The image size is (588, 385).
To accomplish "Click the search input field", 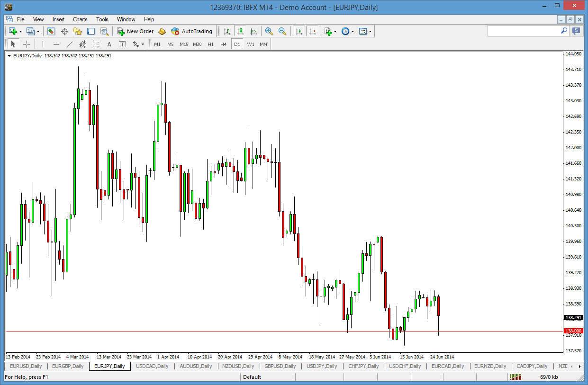I will [x=524, y=31].
